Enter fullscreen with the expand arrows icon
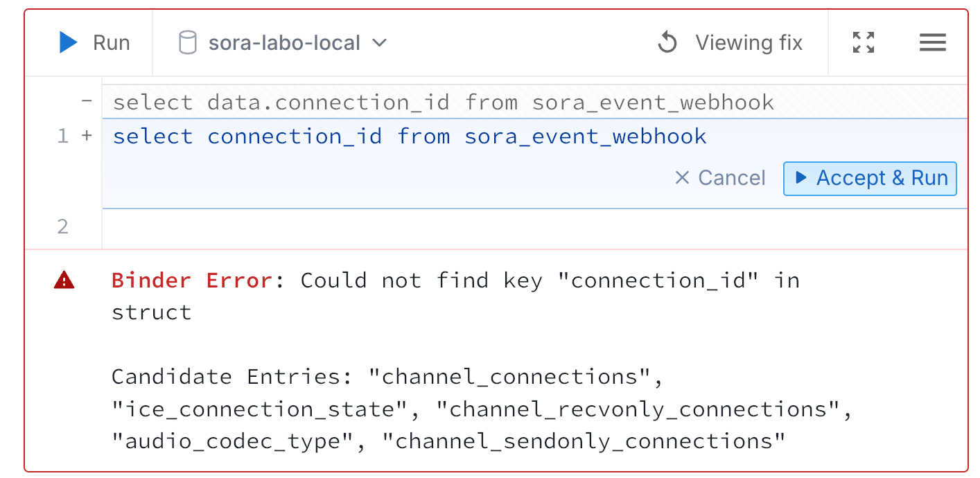The height and width of the screenshot is (478, 980). coord(863,43)
